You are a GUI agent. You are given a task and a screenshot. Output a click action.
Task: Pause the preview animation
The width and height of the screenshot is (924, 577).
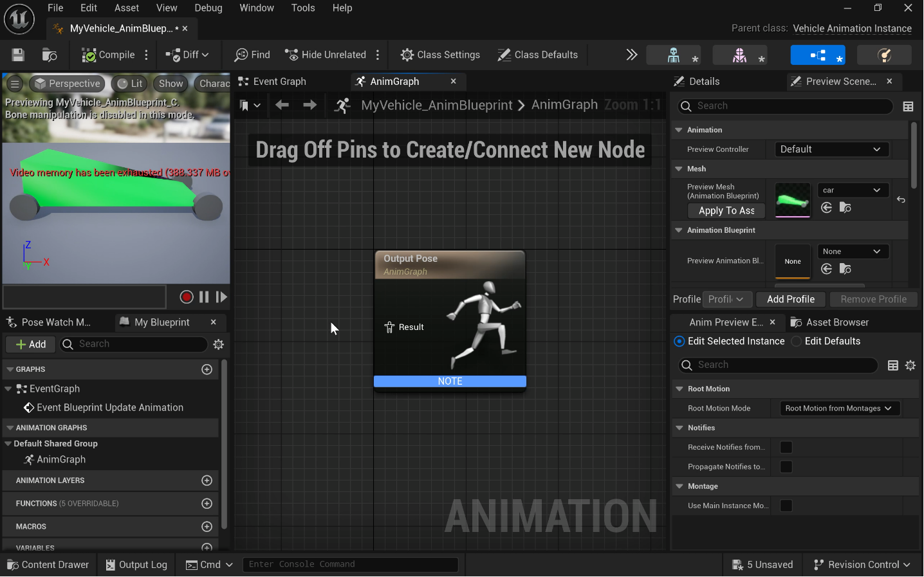click(x=204, y=297)
